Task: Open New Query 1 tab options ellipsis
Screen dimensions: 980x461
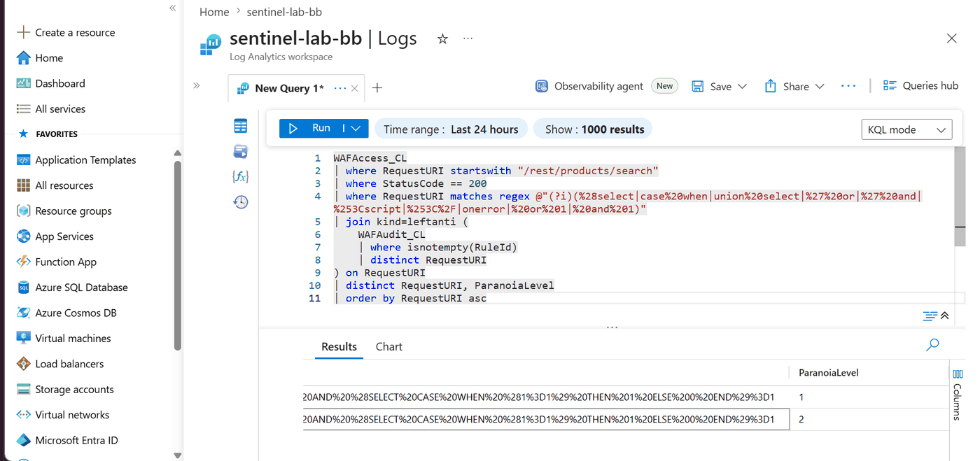Action: pos(340,88)
